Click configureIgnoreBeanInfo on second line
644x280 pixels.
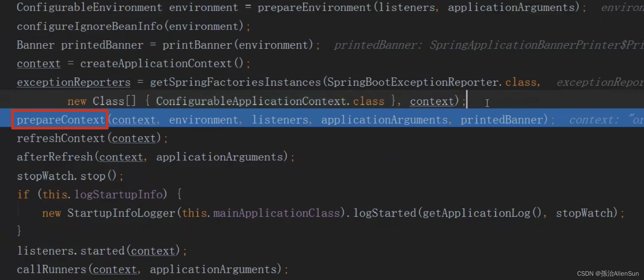tap(90, 26)
